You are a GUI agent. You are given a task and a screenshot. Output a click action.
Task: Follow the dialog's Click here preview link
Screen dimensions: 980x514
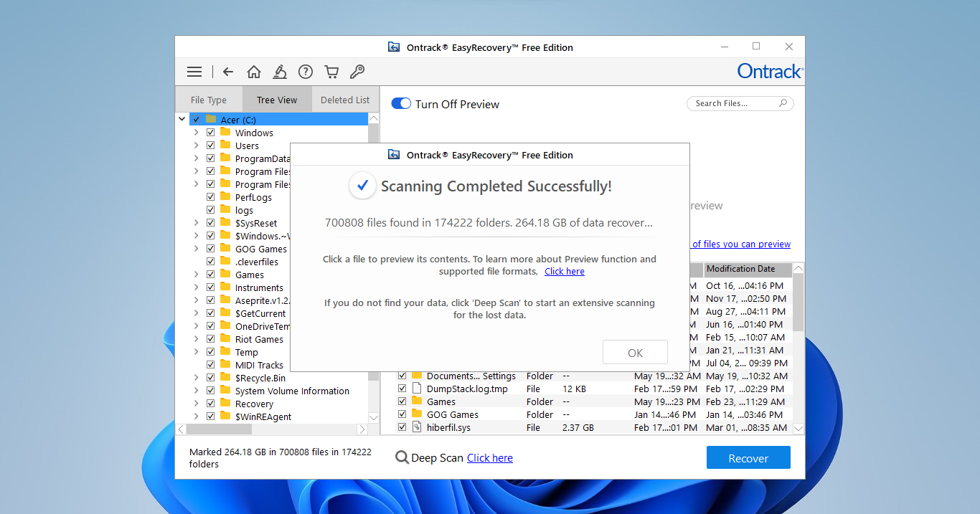[x=565, y=272]
